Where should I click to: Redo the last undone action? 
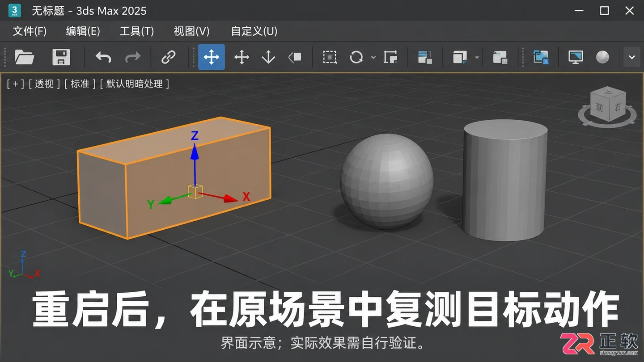[x=132, y=57]
